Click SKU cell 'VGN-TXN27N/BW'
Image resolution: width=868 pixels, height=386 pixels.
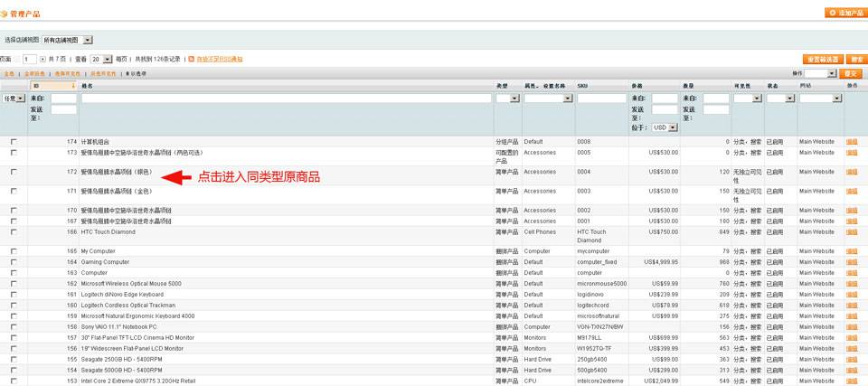coord(600,326)
